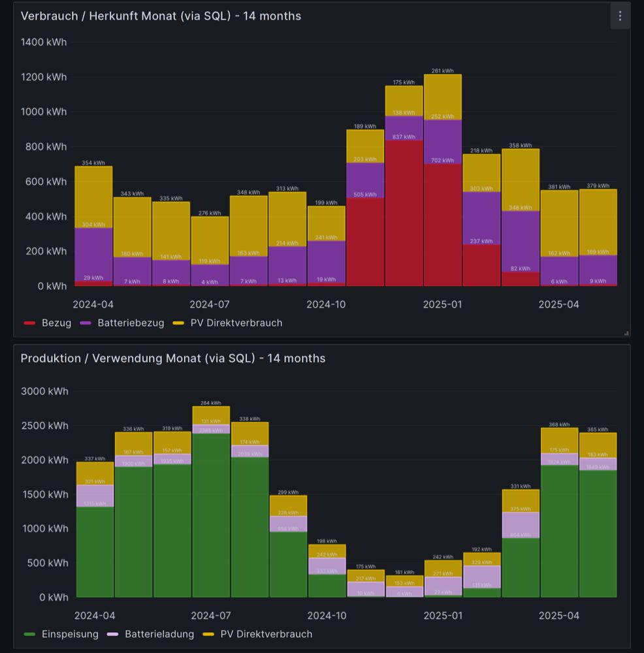Click the '189 kWh' value label

365,126
